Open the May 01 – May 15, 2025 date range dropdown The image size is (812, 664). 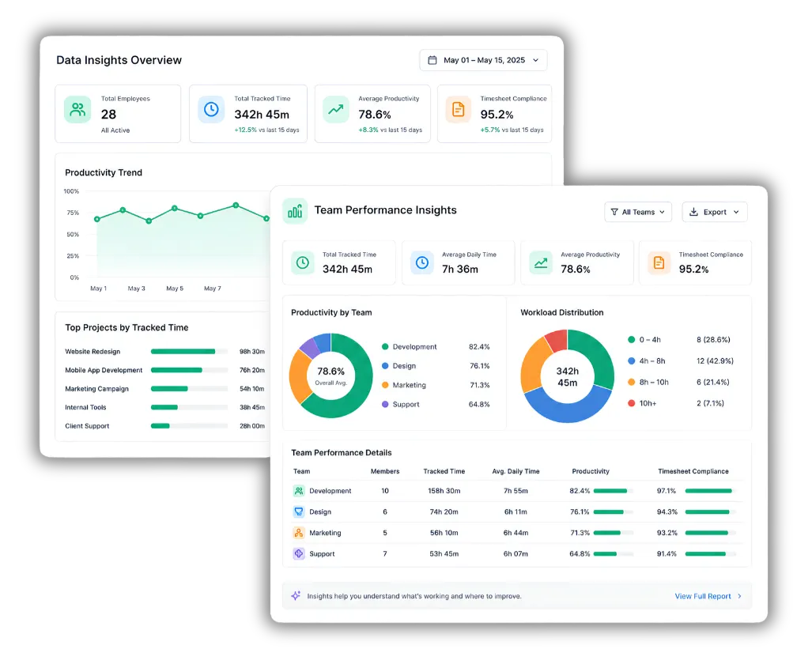(483, 60)
